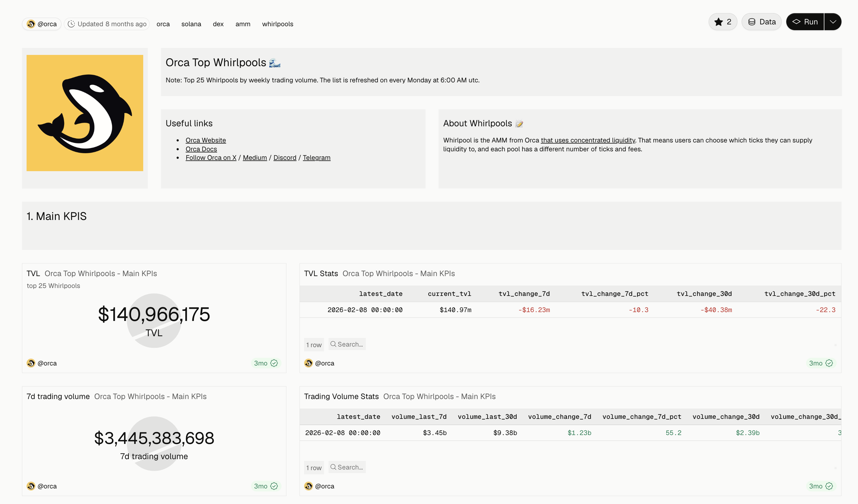The height and width of the screenshot is (504, 858).
Task: Select the $1.23b volume change cell
Action: (580, 433)
